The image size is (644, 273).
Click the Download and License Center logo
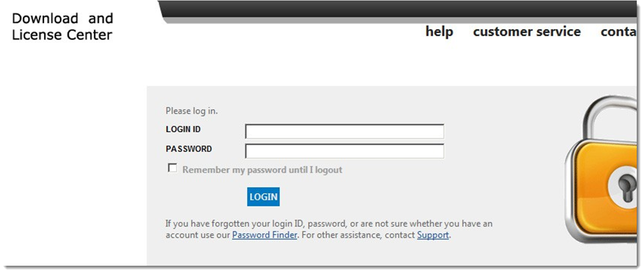coord(62,27)
